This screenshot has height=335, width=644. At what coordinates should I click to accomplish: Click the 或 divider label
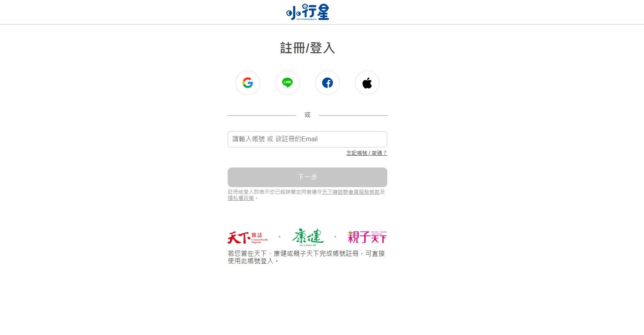click(x=307, y=115)
